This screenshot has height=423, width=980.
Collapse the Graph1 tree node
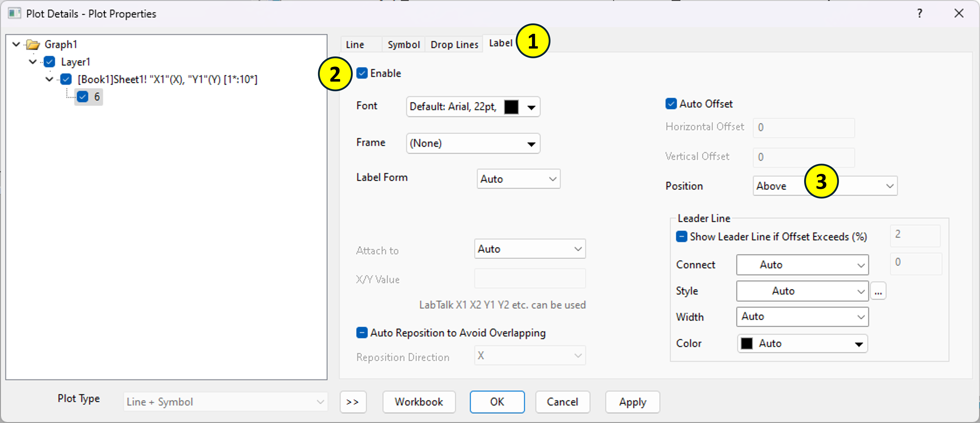[16, 44]
